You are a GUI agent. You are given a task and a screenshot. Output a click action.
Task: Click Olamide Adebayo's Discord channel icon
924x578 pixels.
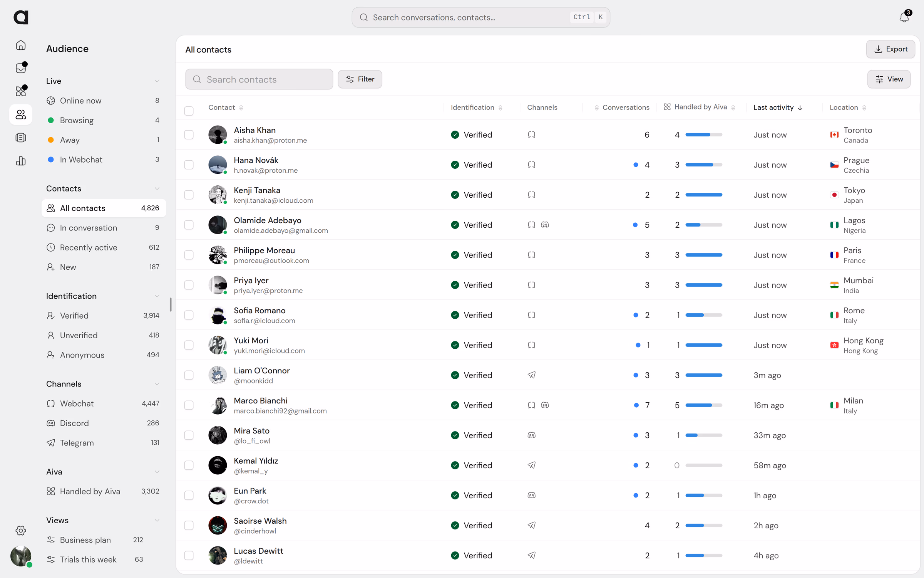[x=545, y=225]
